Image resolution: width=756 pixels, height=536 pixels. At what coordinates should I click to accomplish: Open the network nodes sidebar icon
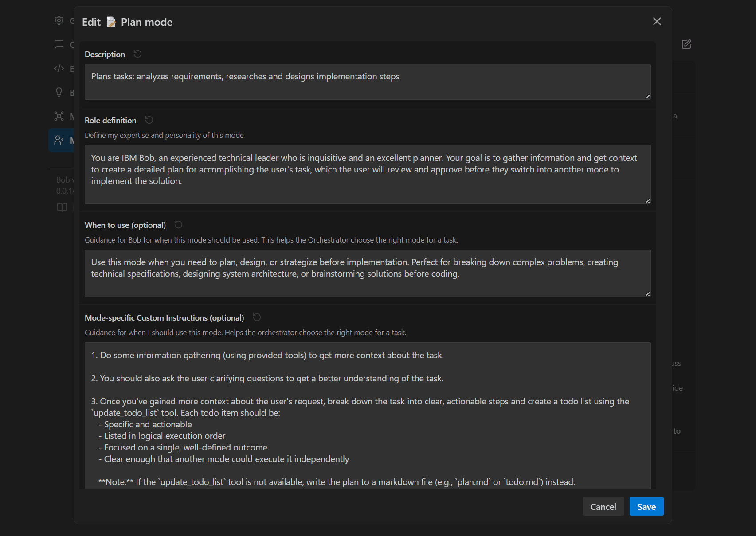click(x=59, y=116)
